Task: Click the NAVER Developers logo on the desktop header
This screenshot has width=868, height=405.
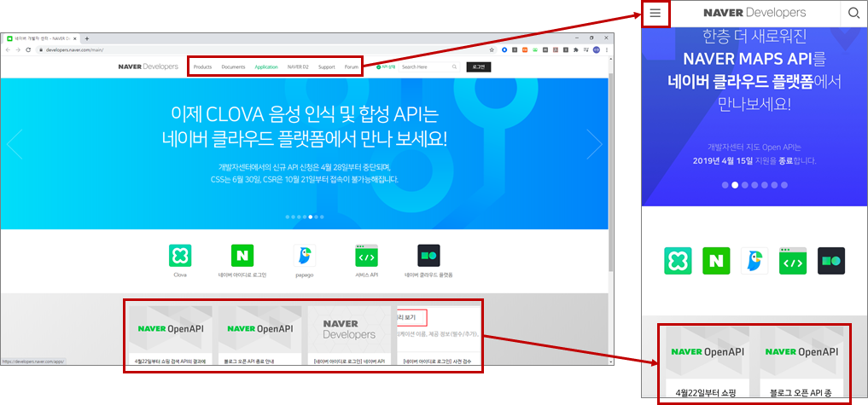Action: tap(149, 67)
